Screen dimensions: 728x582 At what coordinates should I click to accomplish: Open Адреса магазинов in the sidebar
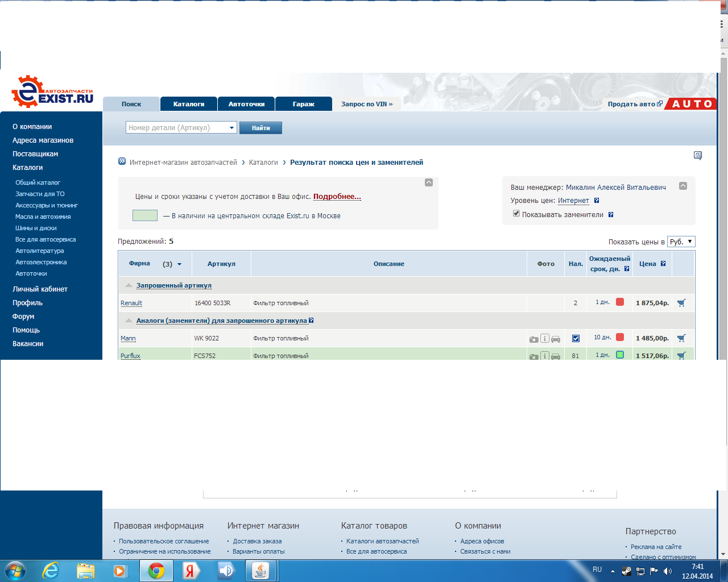pyautogui.click(x=43, y=140)
